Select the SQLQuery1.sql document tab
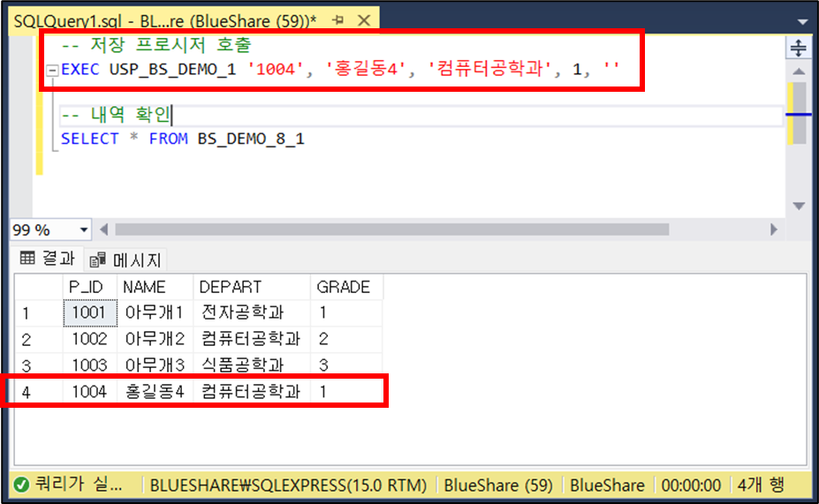The width and height of the screenshot is (819, 504). [165, 21]
